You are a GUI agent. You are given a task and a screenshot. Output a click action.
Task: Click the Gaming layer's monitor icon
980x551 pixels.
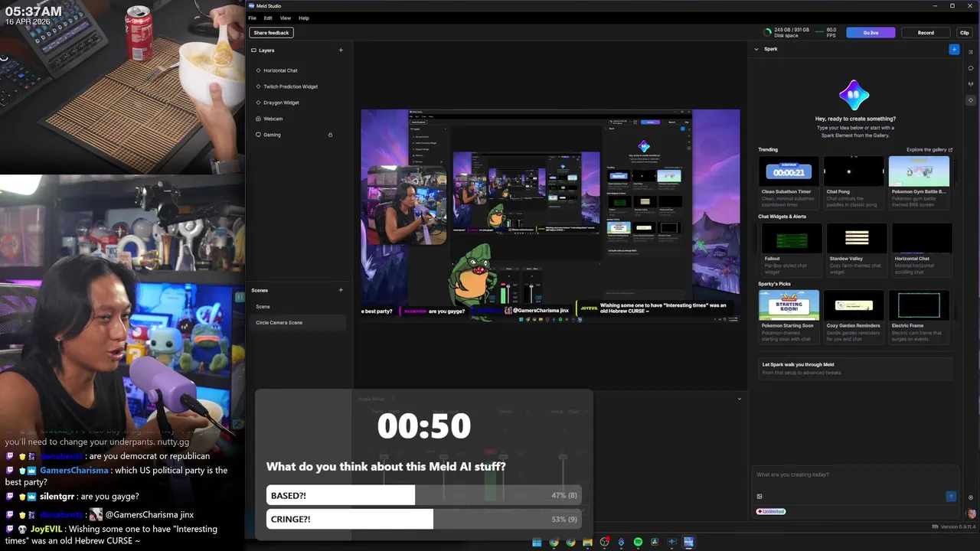[x=258, y=135]
